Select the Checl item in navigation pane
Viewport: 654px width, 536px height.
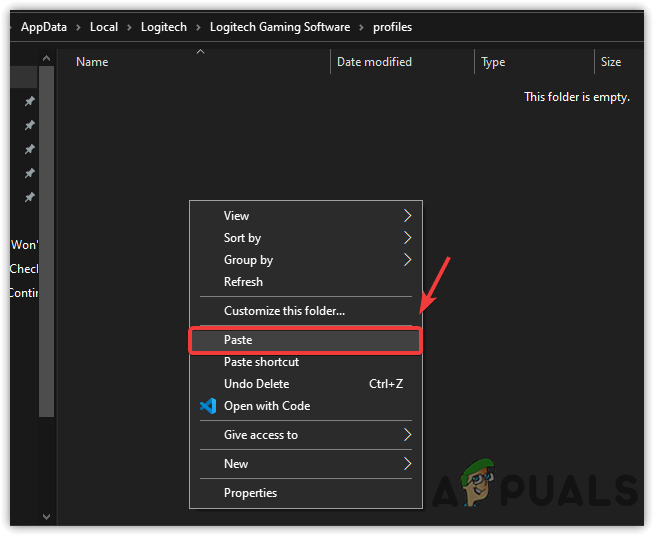[x=24, y=269]
